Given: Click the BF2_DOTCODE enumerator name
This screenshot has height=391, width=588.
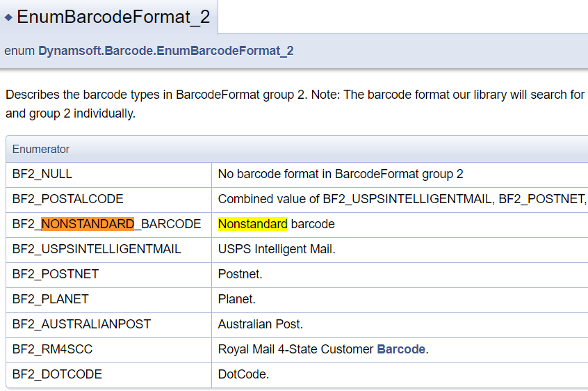Looking at the screenshot, I should coord(57,374).
